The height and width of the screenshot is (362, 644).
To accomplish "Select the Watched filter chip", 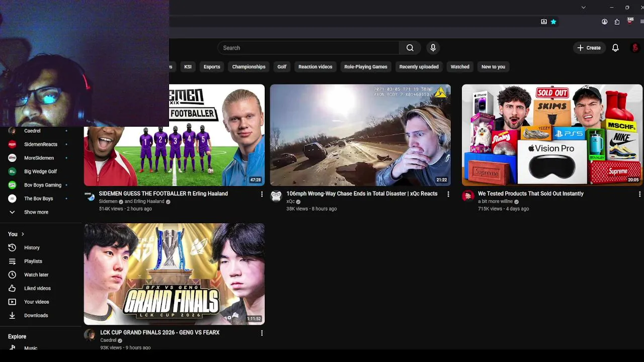I will pyautogui.click(x=460, y=67).
